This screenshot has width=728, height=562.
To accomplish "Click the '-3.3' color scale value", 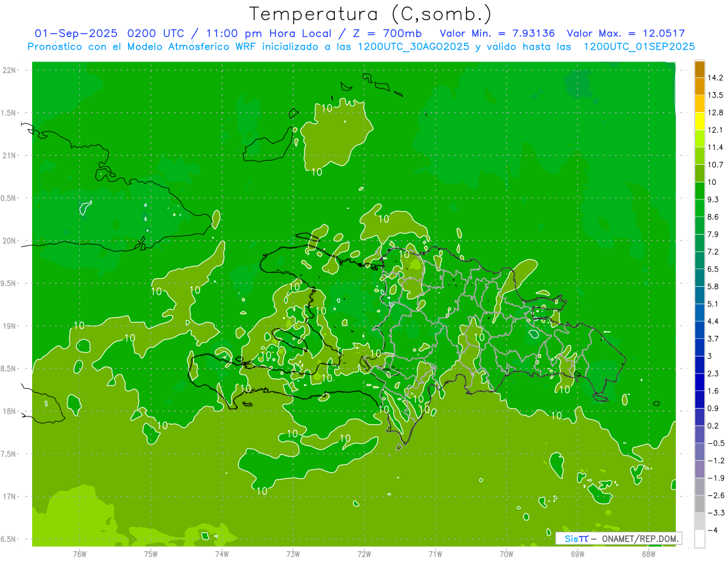I will [716, 513].
